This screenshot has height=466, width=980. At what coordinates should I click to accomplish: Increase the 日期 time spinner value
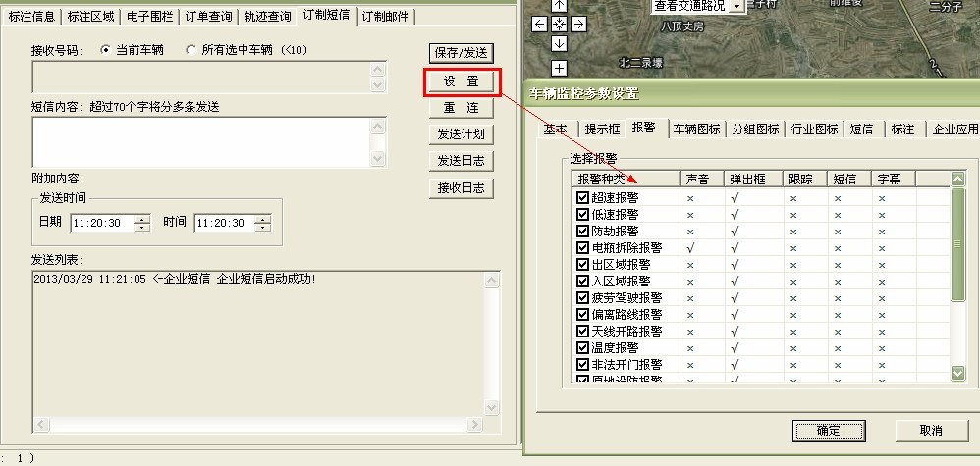click(142, 219)
